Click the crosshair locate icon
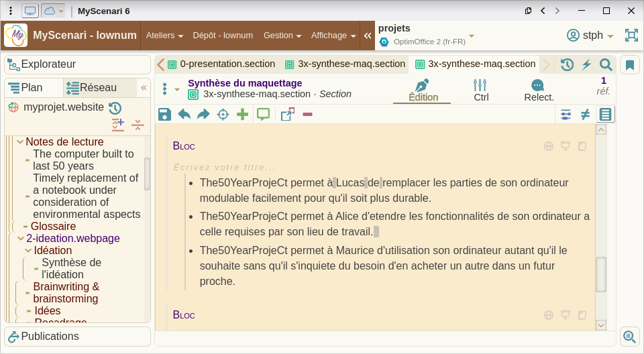The image size is (644, 354). (x=223, y=115)
